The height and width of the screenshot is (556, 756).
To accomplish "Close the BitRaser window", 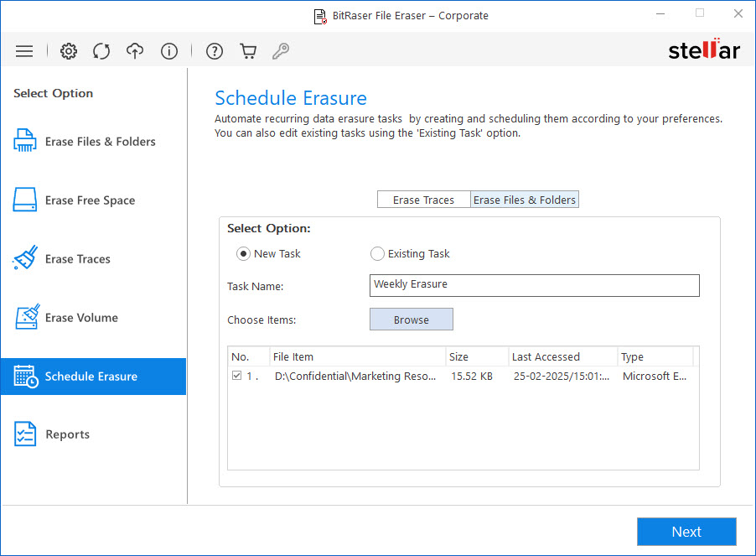I will [738, 14].
